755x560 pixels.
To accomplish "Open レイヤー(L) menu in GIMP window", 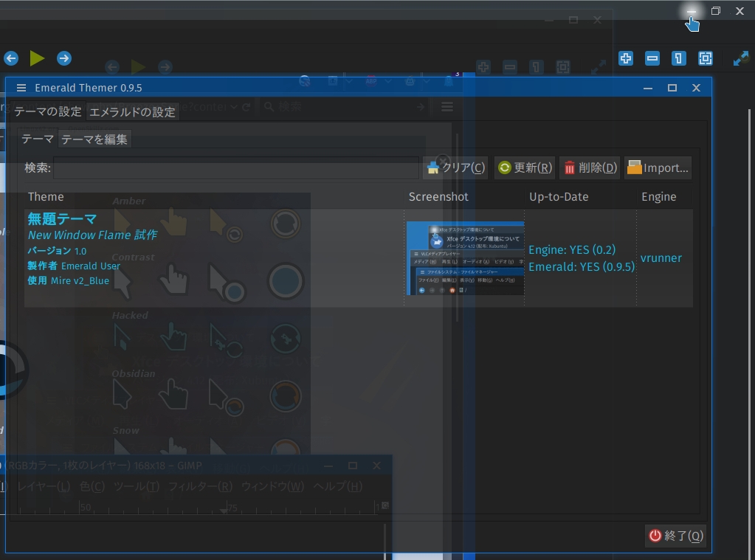I will pos(44,487).
